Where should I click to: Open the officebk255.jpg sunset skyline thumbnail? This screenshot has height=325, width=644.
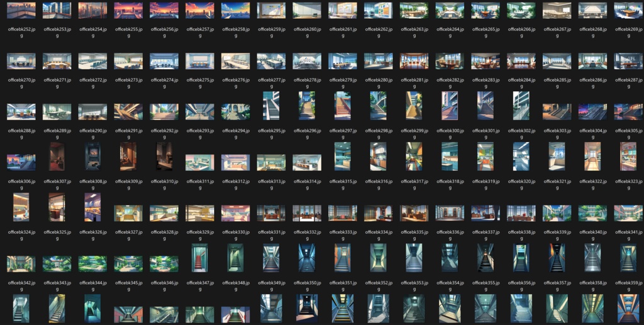click(x=128, y=11)
